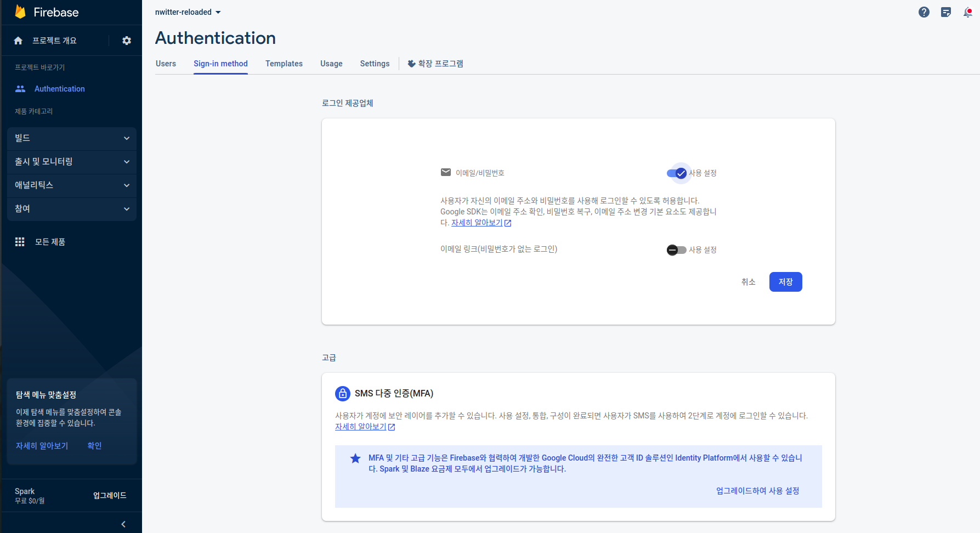Image resolution: width=980 pixels, height=533 pixels.
Task: Click the extensions icon beside 확장 프로그램
Action: 411,64
